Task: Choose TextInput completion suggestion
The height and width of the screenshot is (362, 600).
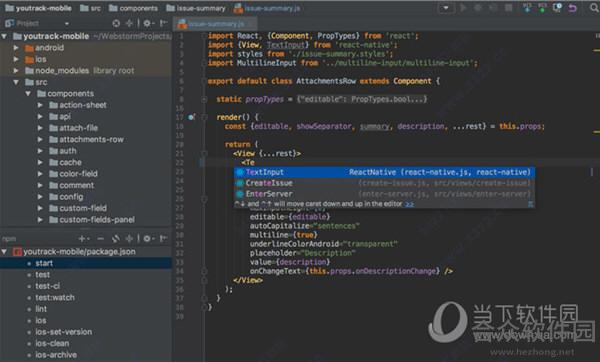Action: coord(384,172)
